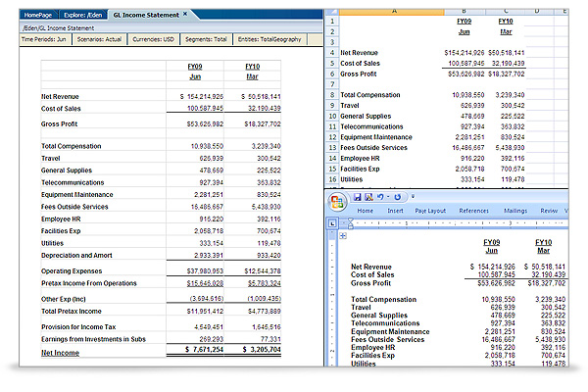Click the Undo icon in Word's toolbar

click(x=380, y=197)
